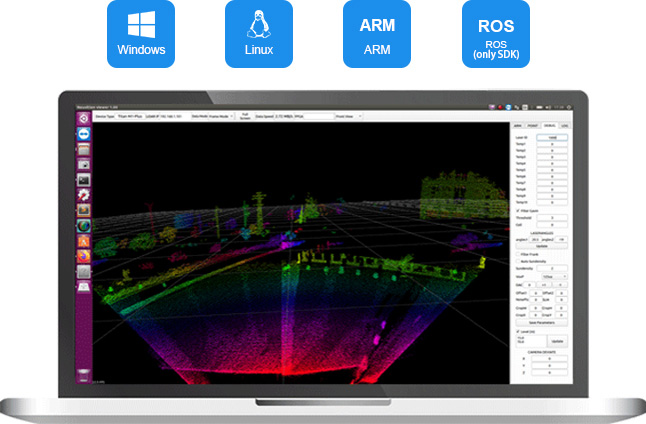Click the red tray indicator icon
The image size is (646, 424).
[x=500, y=107]
